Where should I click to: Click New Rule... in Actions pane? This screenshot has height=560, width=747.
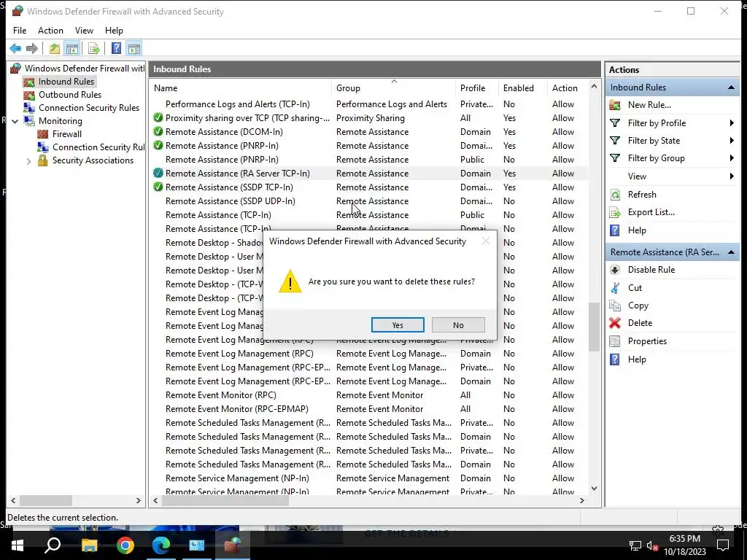pyautogui.click(x=649, y=105)
